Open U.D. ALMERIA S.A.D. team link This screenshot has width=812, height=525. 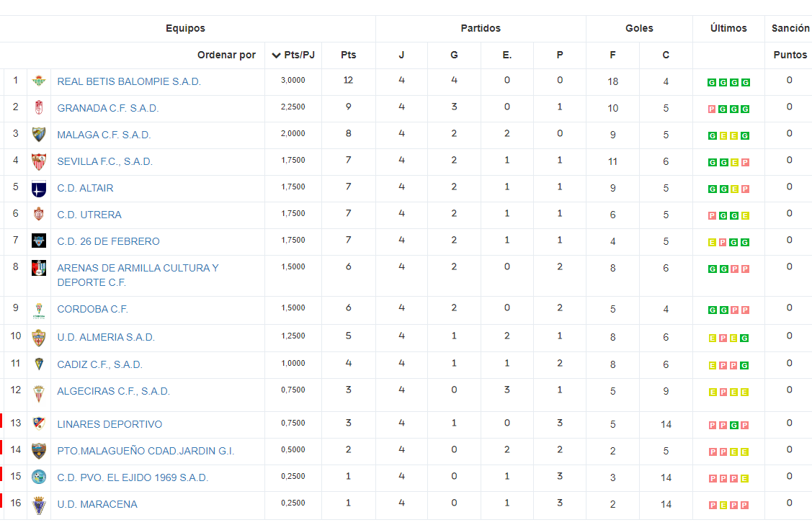106,338
